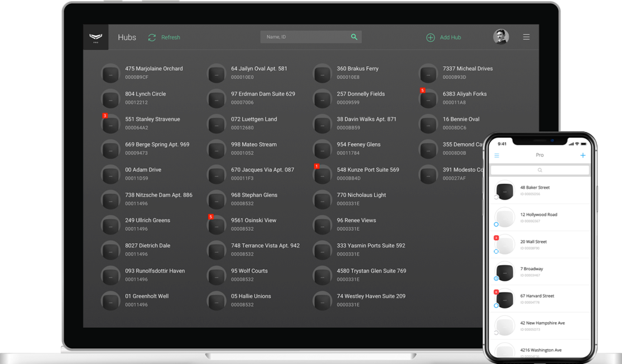The height and width of the screenshot is (364, 622).
Task: Open hub name 8027 Dietrich Dale
Action: [x=148, y=245]
